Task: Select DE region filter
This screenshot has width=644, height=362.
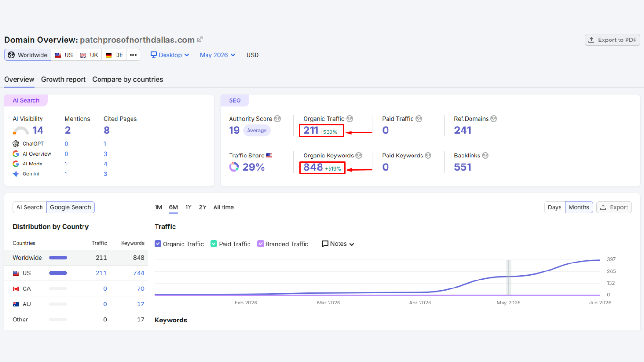Action: [x=114, y=55]
